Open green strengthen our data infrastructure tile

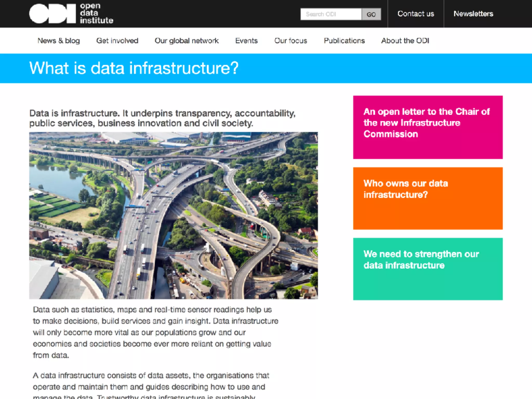point(428,269)
